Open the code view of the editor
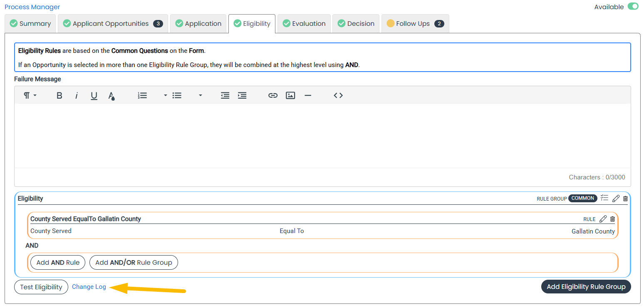This screenshot has height=308, width=644. [338, 95]
